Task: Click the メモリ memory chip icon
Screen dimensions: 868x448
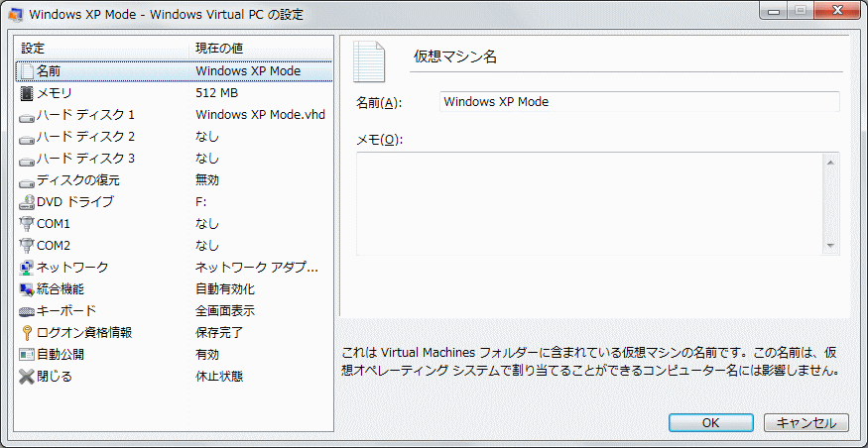Action: pyautogui.click(x=27, y=93)
